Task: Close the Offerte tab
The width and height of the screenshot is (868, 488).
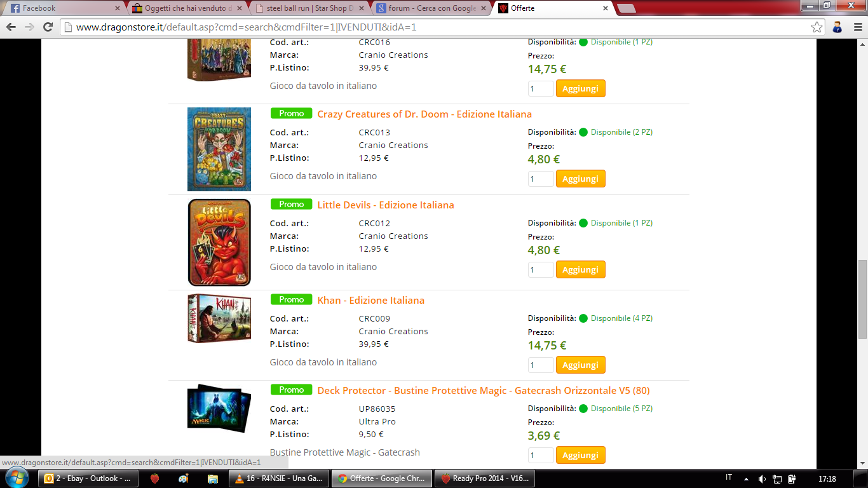Action: pos(605,9)
